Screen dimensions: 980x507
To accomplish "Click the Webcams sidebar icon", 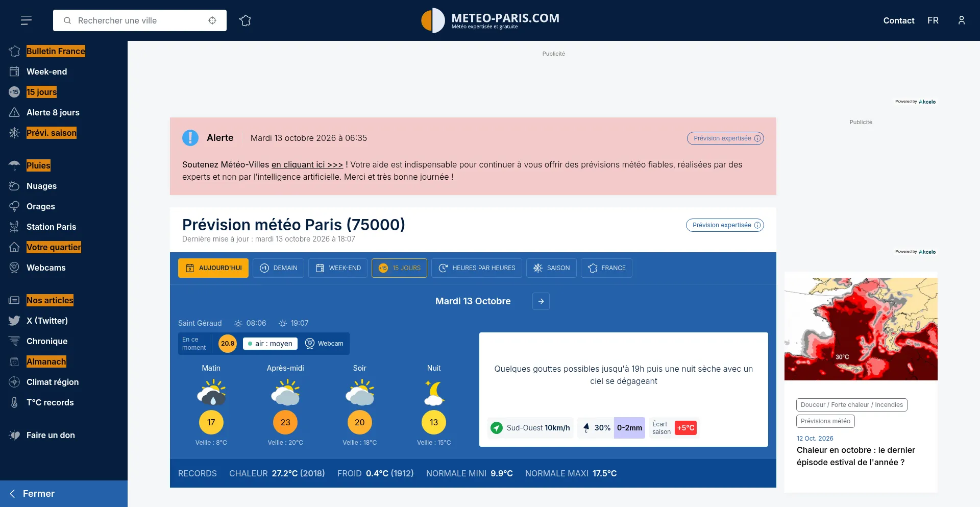I will tap(14, 268).
